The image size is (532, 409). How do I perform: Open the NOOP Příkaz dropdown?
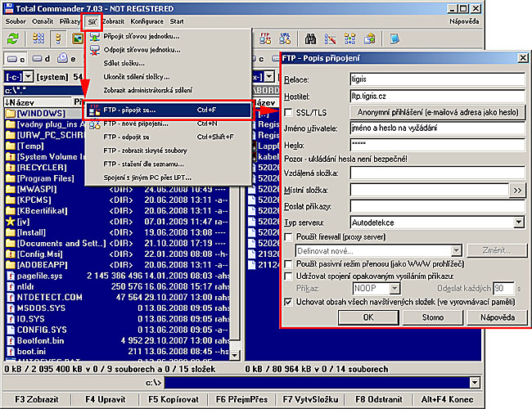(x=394, y=289)
